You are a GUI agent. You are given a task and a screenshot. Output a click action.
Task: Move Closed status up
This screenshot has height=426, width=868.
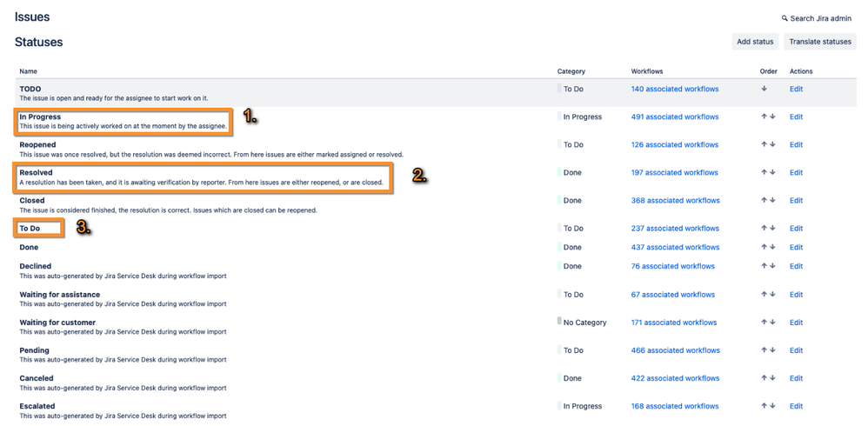point(764,200)
